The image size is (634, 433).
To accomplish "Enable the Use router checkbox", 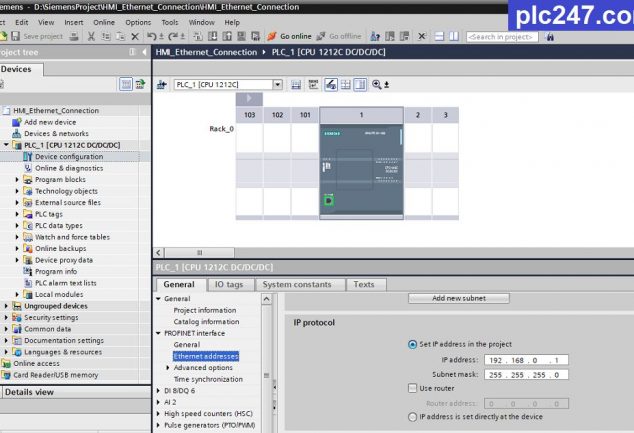I will (412, 388).
